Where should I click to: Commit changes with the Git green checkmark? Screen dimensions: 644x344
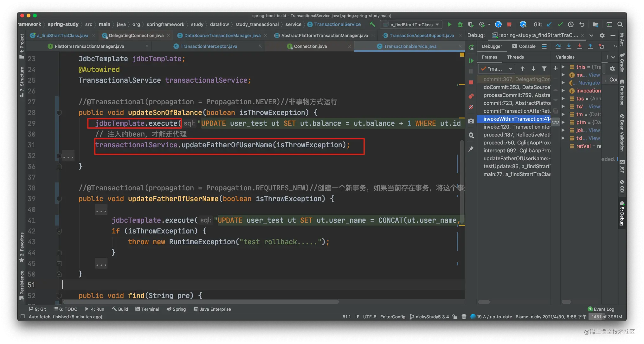point(560,24)
